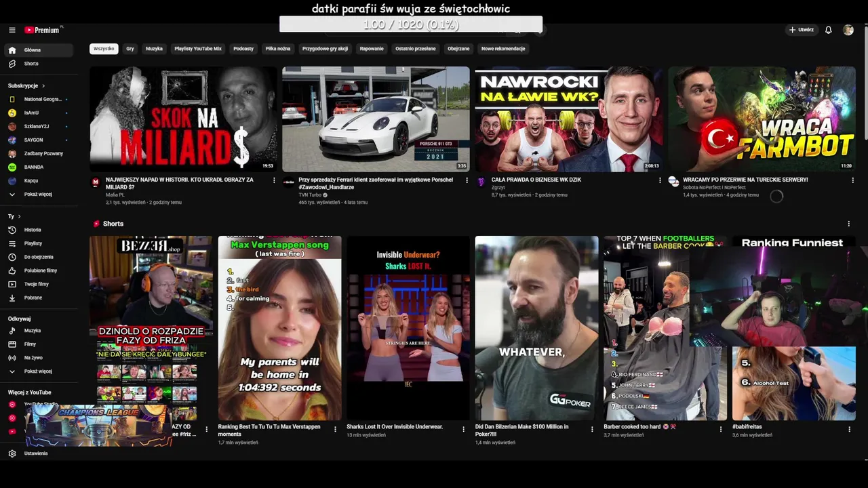Open SAYGON subscription channel
Image resolution: width=868 pixels, height=488 pixels.
coord(39,140)
